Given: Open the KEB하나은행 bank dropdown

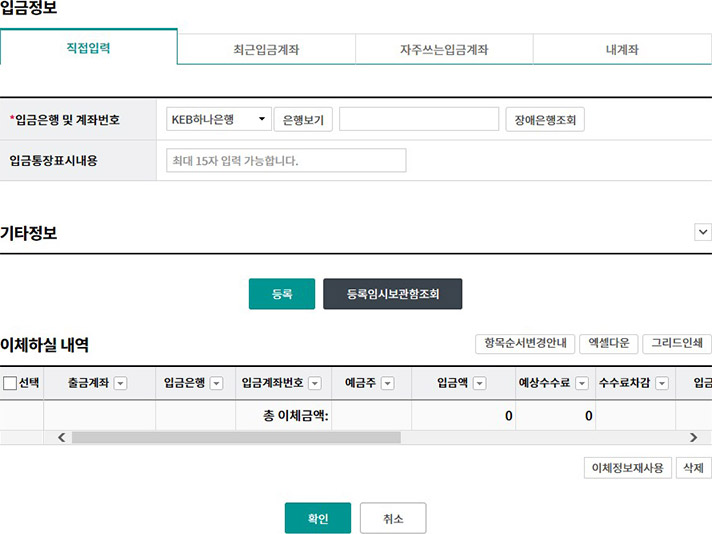Looking at the screenshot, I should click(219, 120).
